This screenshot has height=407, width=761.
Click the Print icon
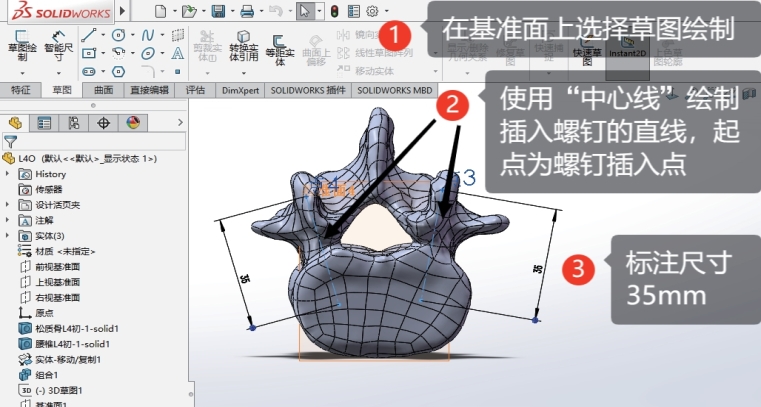coord(247,11)
